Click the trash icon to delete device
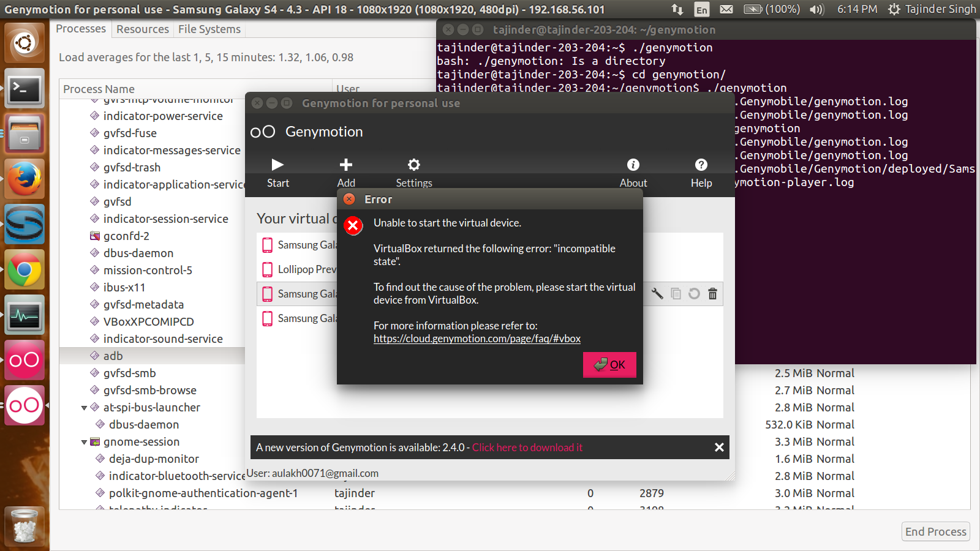This screenshot has width=980, height=551. [x=712, y=294]
